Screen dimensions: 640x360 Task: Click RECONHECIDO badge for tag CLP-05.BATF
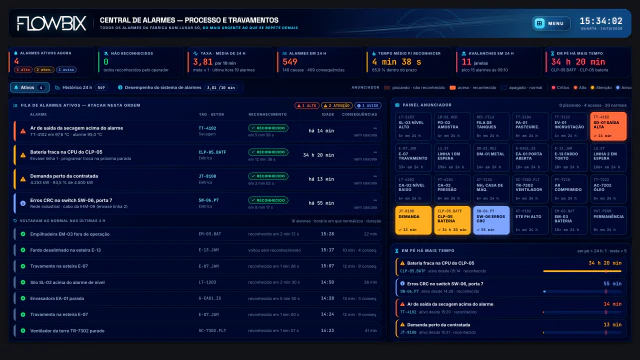point(268,152)
